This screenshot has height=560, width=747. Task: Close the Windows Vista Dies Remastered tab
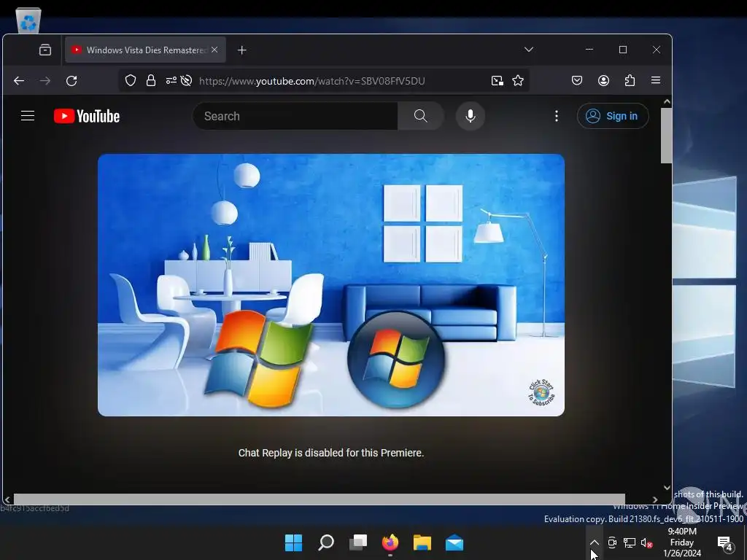click(x=214, y=50)
